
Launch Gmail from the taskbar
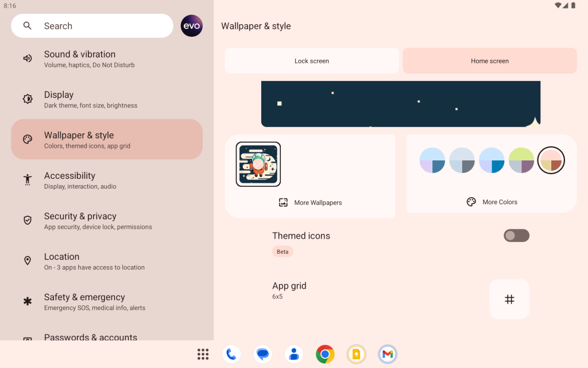[388, 354]
